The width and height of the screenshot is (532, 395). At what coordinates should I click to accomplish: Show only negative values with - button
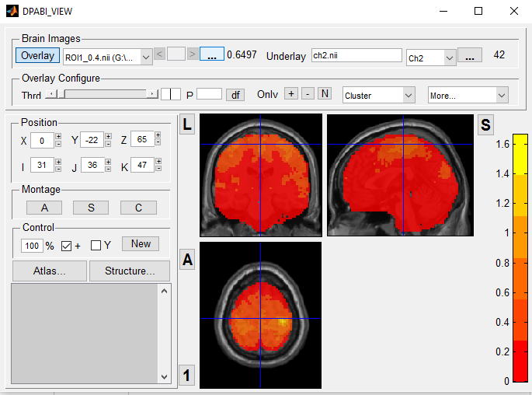[308, 94]
